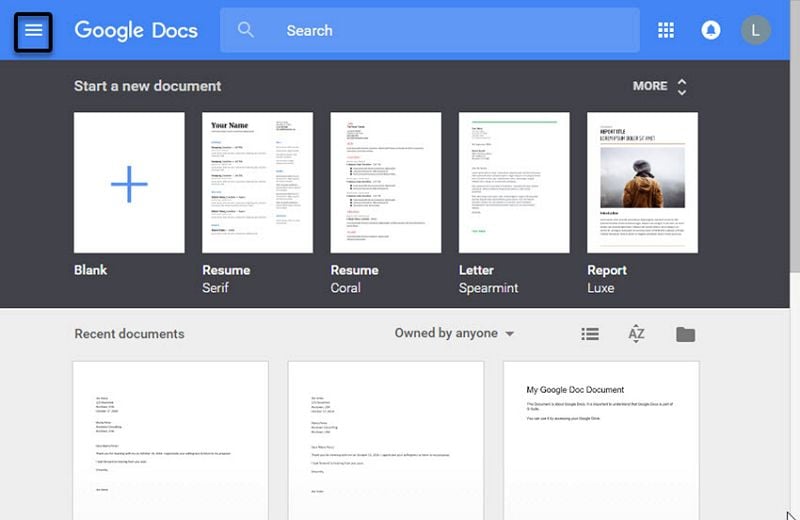Image resolution: width=800 pixels, height=520 pixels.
Task: Expand templates with MORE button
Action: [660, 86]
